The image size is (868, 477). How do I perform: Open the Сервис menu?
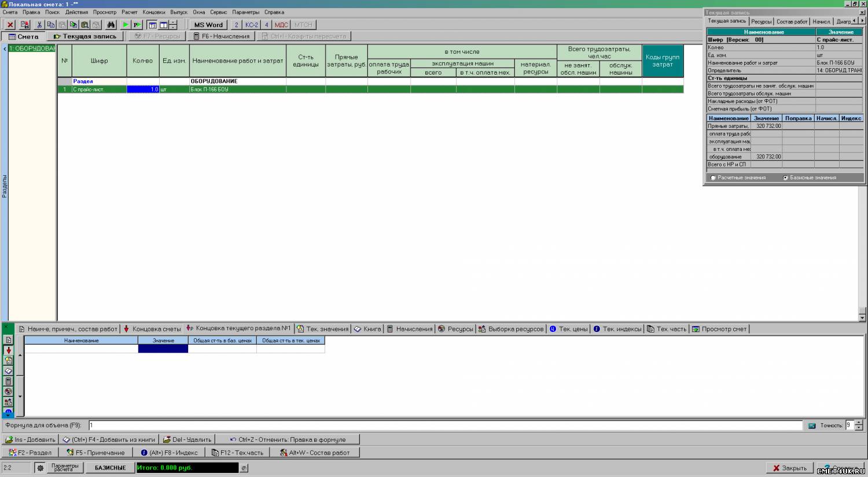tap(219, 12)
